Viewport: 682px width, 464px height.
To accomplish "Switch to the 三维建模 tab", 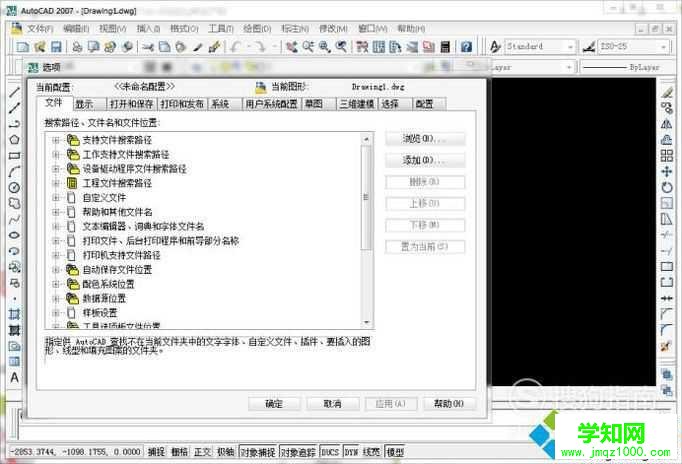I will point(357,104).
